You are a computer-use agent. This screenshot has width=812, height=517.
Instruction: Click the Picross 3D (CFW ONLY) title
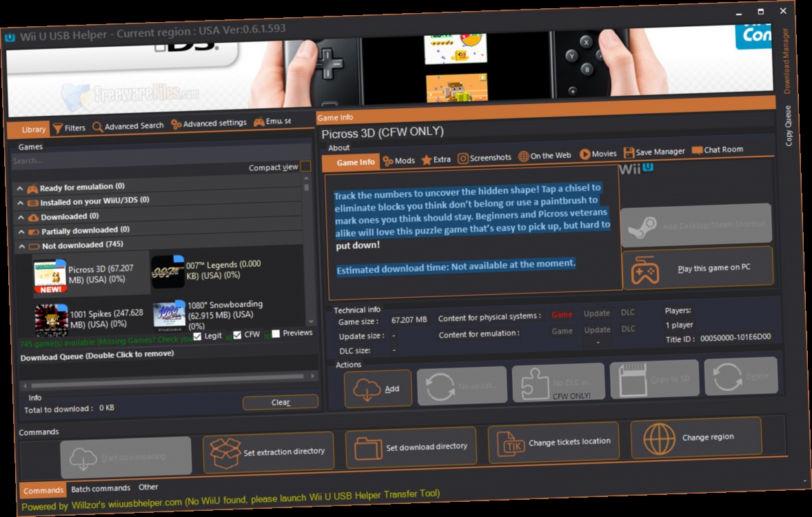click(x=383, y=132)
